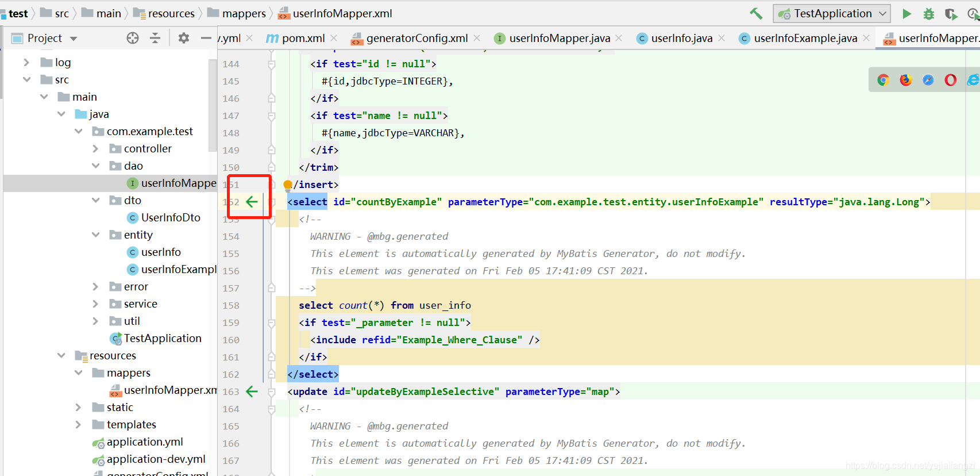Open preview in Opera browser icon
The image size is (980, 476).
coord(950,80)
